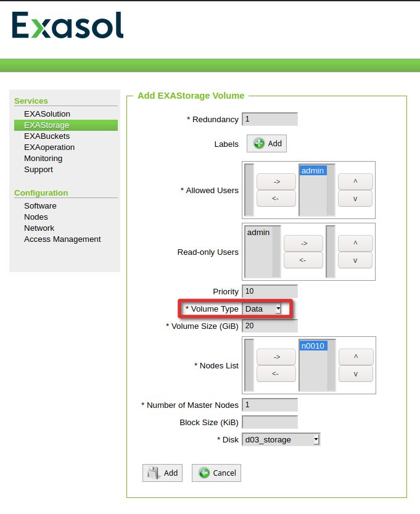Click the Allowed Users selected-list scrollbar
This screenshot has width=420, height=514.
click(x=331, y=190)
